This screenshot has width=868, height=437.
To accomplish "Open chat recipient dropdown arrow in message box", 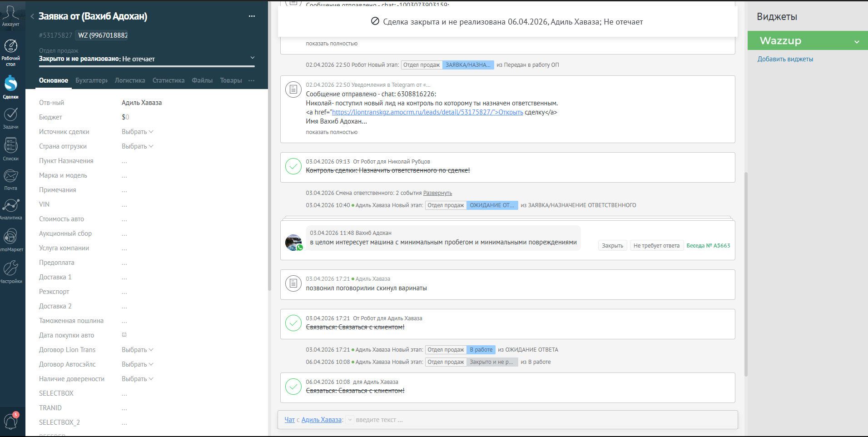I will [x=350, y=420].
